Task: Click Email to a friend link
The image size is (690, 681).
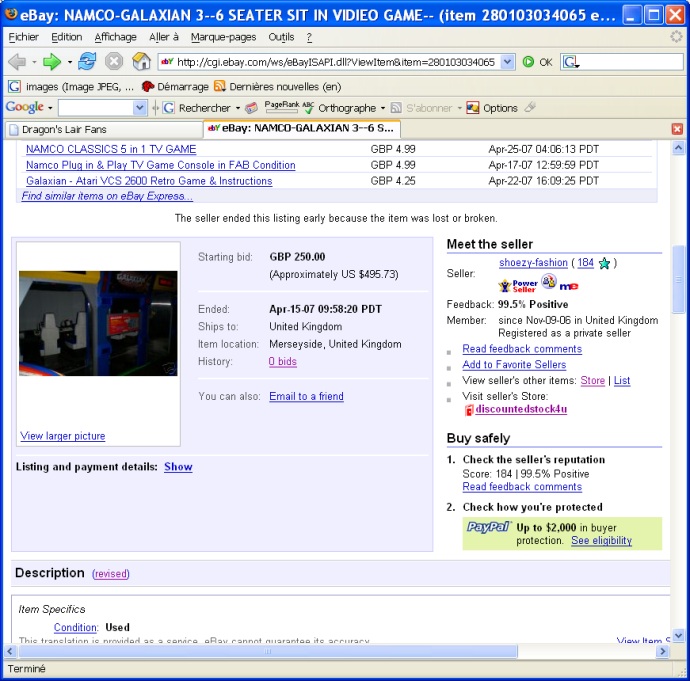Action: 306,396
